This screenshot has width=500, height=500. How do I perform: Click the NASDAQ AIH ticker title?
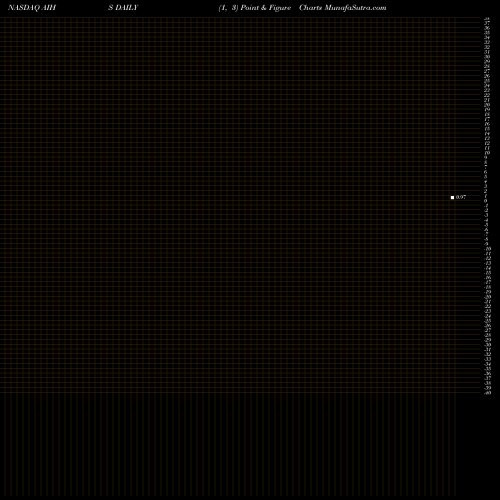click(x=32, y=7)
